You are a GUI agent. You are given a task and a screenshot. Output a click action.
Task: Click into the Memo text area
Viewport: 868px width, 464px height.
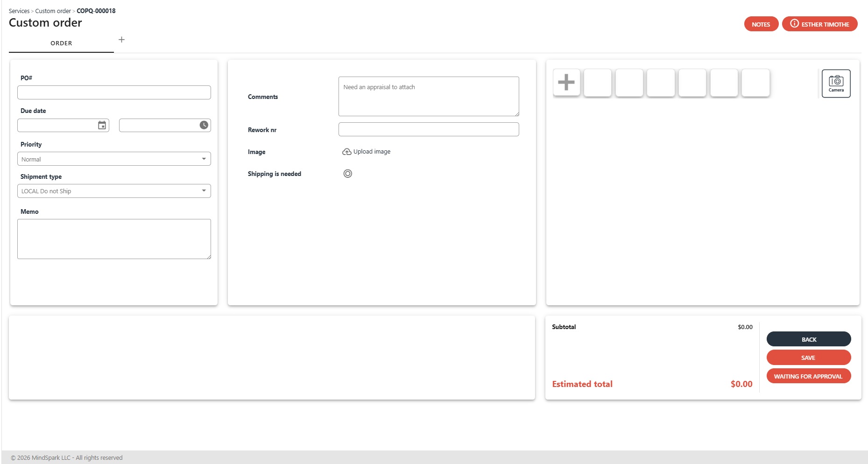[114, 239]
